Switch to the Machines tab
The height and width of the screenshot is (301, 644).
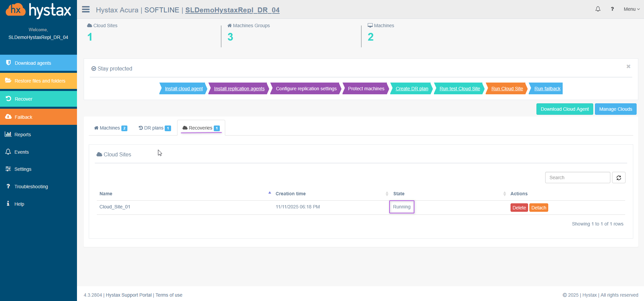[110, 128]
